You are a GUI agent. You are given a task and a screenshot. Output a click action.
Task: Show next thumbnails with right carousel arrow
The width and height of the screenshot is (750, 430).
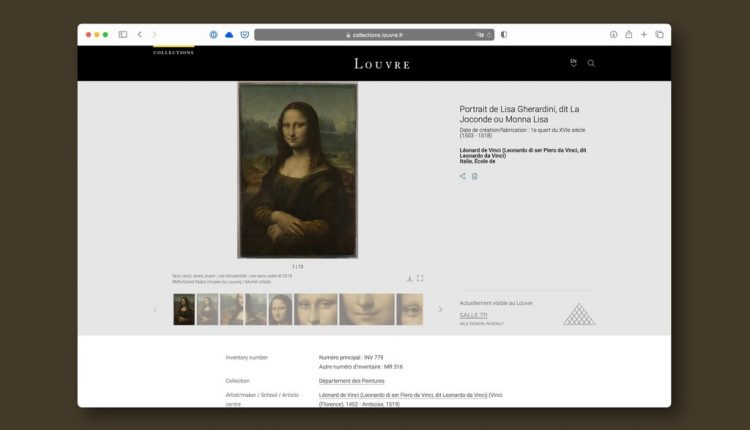click(440, 309)
